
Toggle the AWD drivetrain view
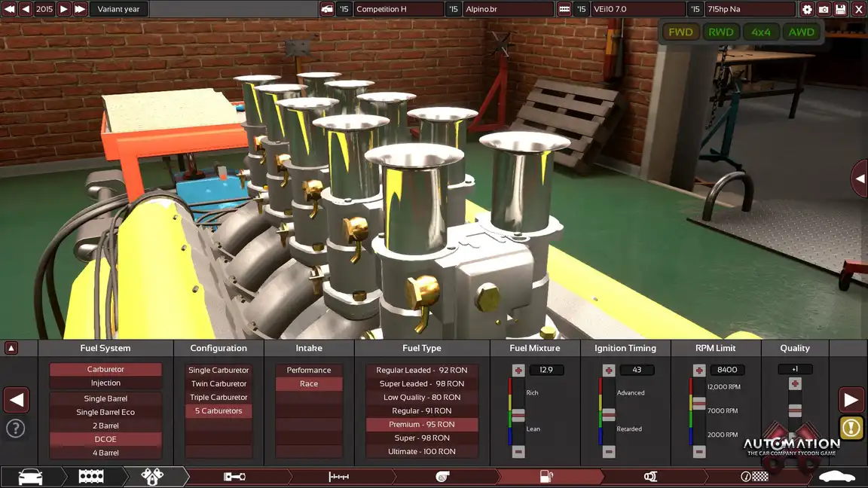pyautogui.click(x=801, y=32)
